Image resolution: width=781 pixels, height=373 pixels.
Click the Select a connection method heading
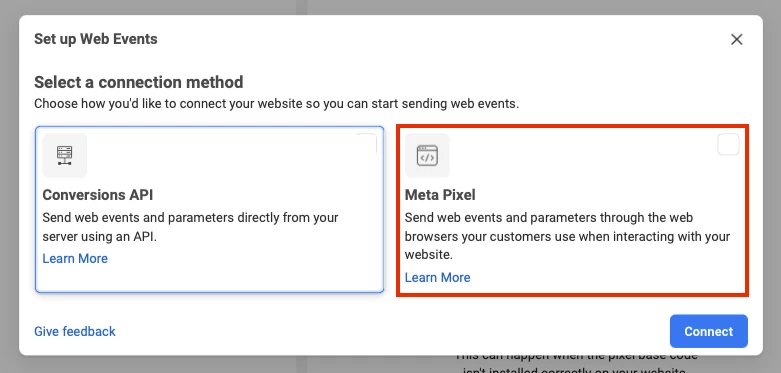click(138, 82)
